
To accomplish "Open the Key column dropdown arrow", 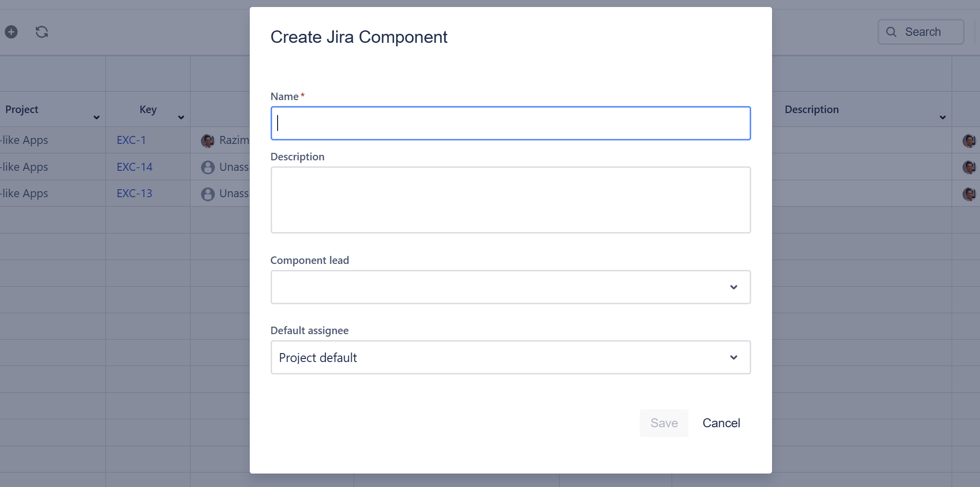I will (x=181, y=118).
